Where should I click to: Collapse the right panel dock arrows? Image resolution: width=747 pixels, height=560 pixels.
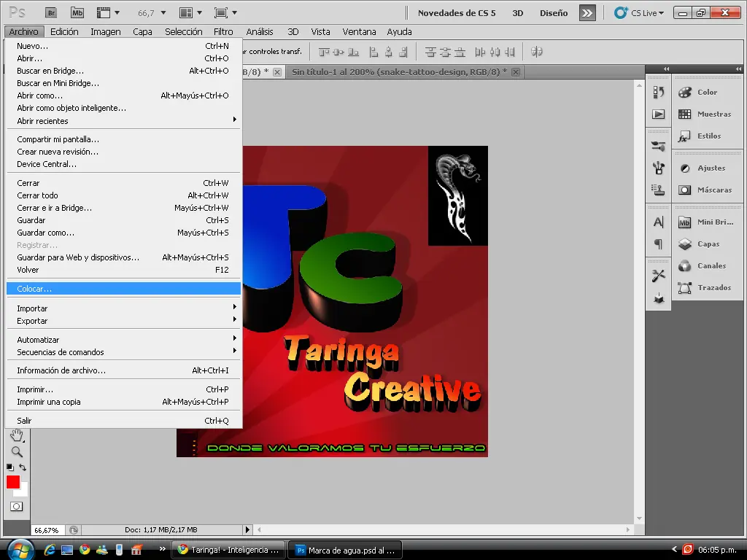[x=738, y=69]
